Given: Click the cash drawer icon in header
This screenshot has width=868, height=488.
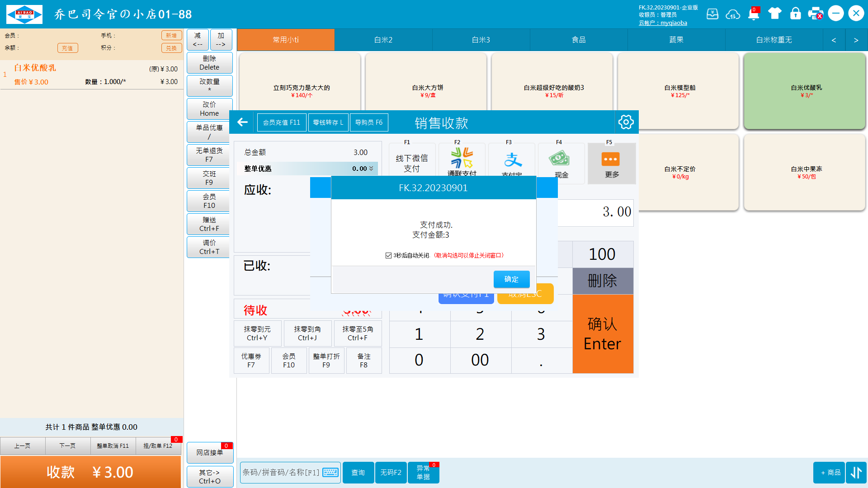Looking at the screenshot, I should click(712, 14).
